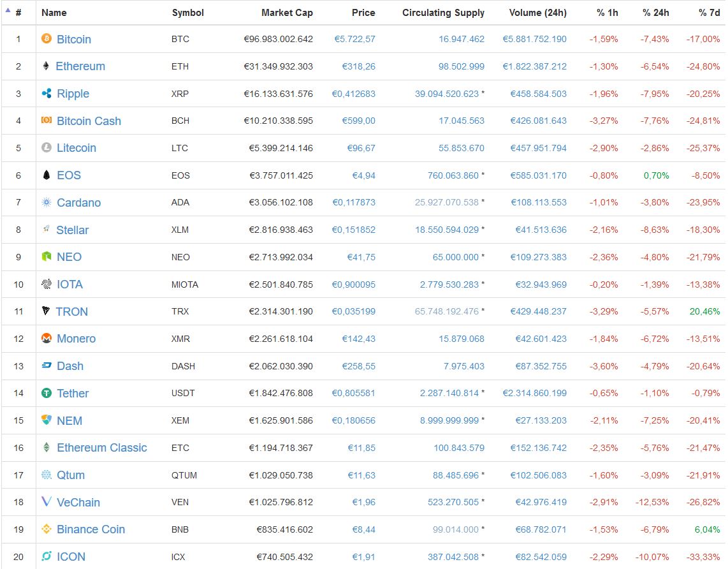The height and width of the screenshot is (569, 728).
Task: Click Bitcoin price €5.722,57
Action: [x=354, y=39]
